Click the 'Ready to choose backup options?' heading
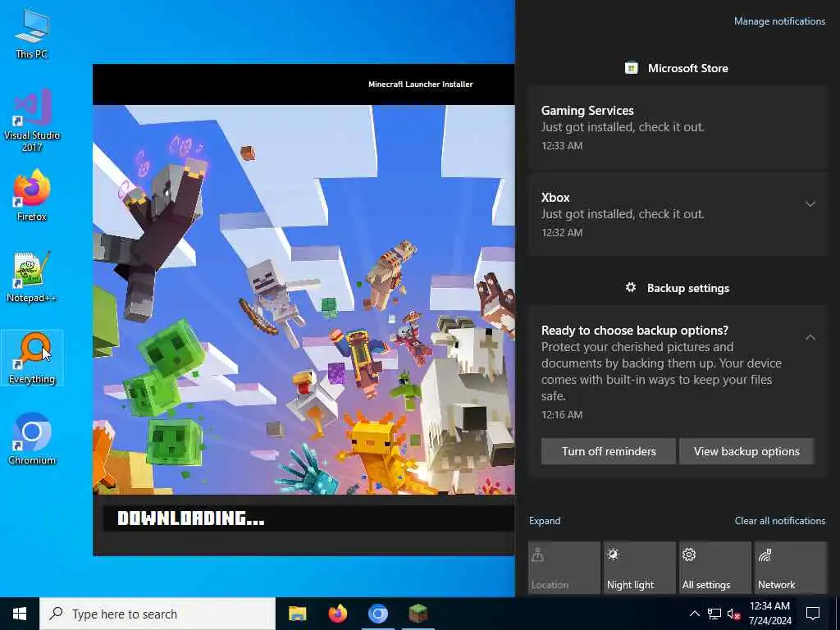This screenshot has height=630, width=840. pos(634,331)
